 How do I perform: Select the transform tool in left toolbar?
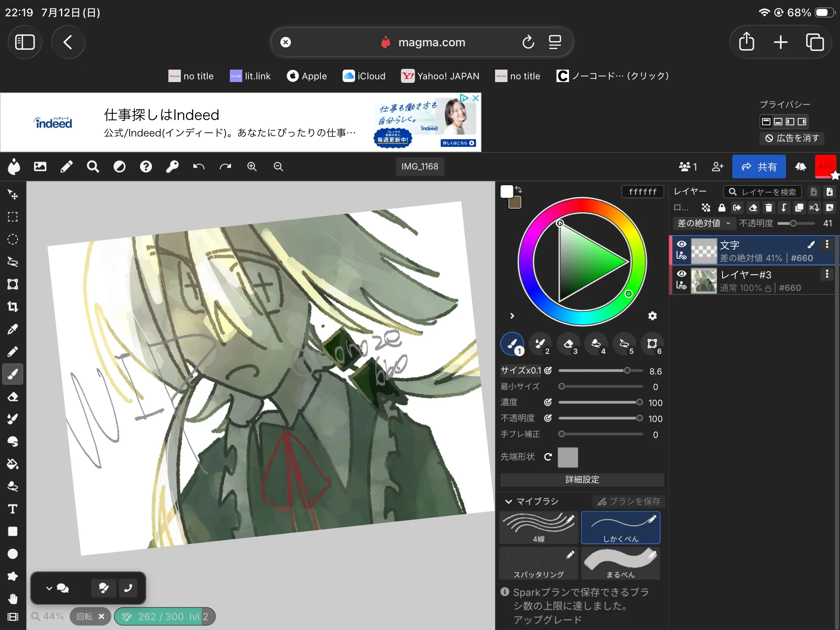click(13, 284)
